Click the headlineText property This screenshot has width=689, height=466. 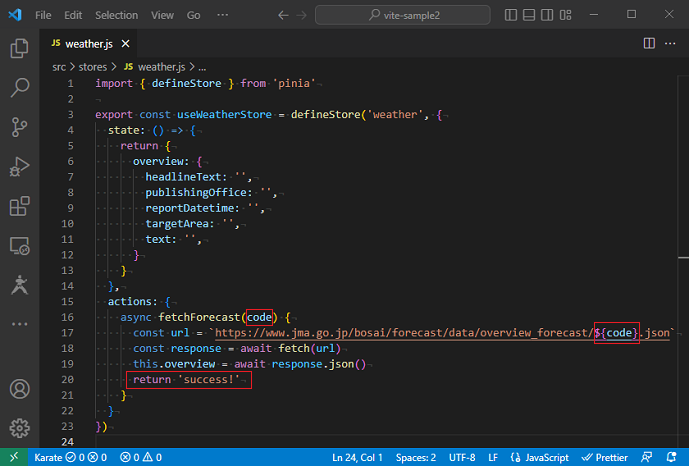tap(183, 177)
